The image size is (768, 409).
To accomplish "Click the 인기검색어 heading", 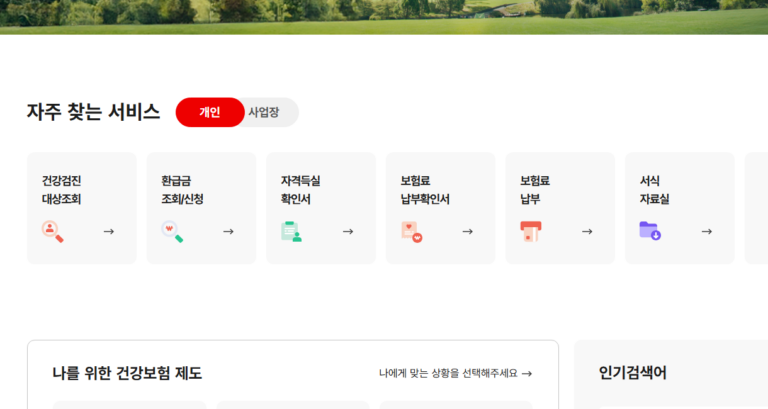I will (x=632, y=373).
